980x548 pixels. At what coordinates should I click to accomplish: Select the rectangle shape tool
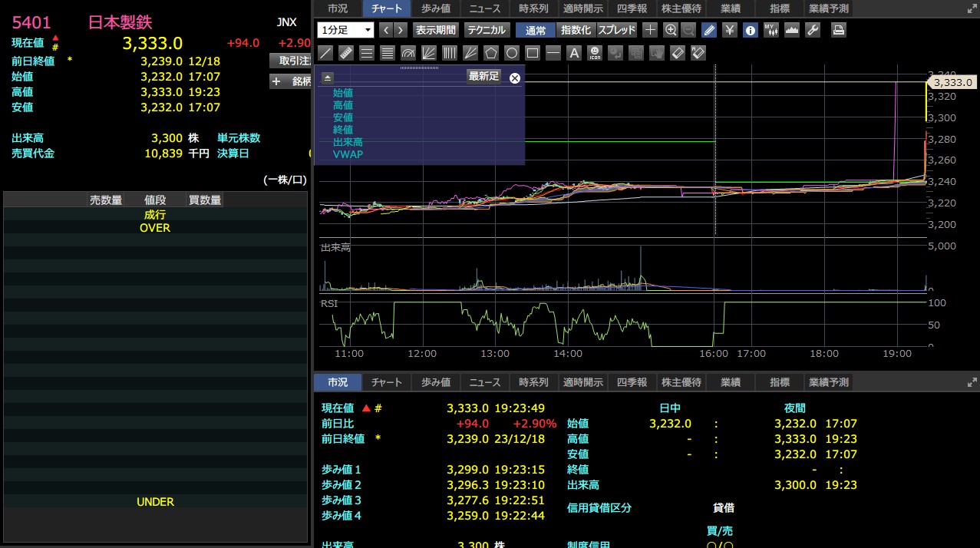point(533,53)
